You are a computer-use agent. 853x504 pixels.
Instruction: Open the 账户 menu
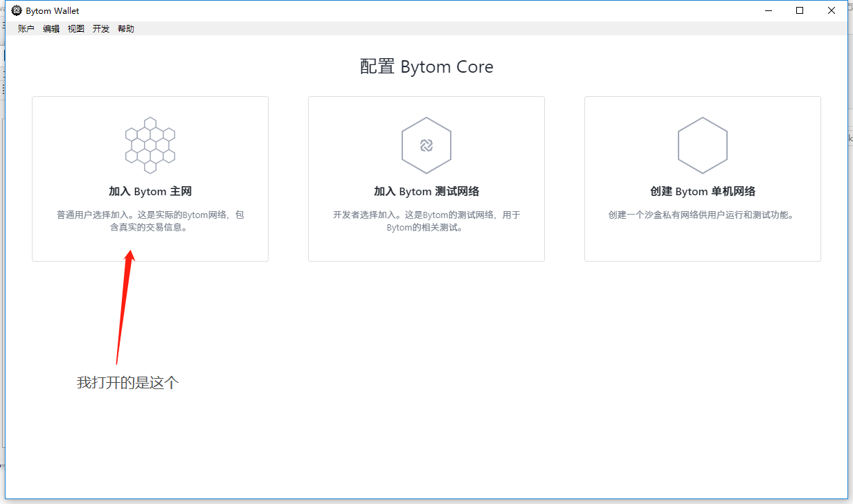[26, 29]
